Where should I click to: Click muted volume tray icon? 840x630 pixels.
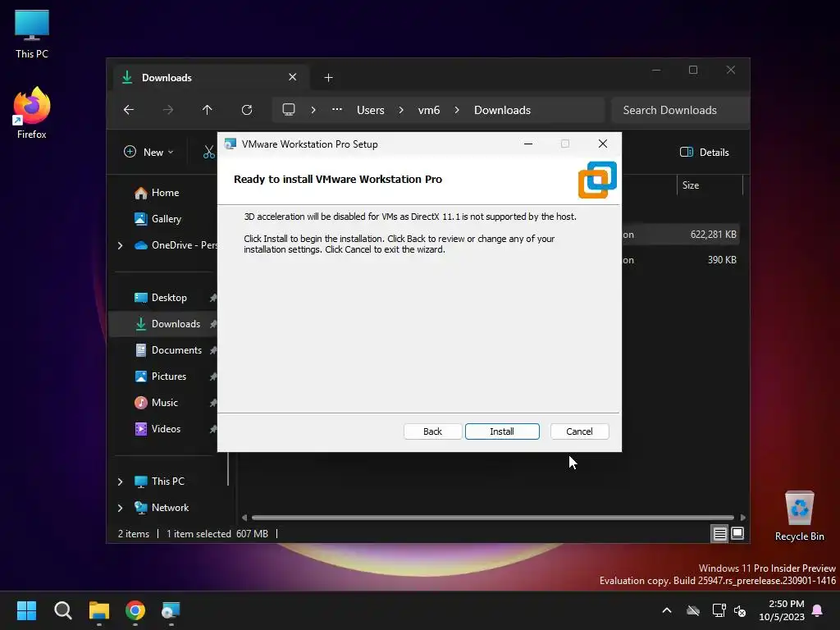[x=741, y=610]
